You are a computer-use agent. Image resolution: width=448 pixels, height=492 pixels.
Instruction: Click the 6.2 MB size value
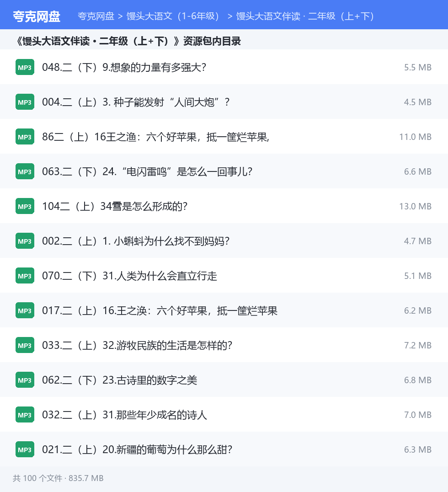[417, 310]
